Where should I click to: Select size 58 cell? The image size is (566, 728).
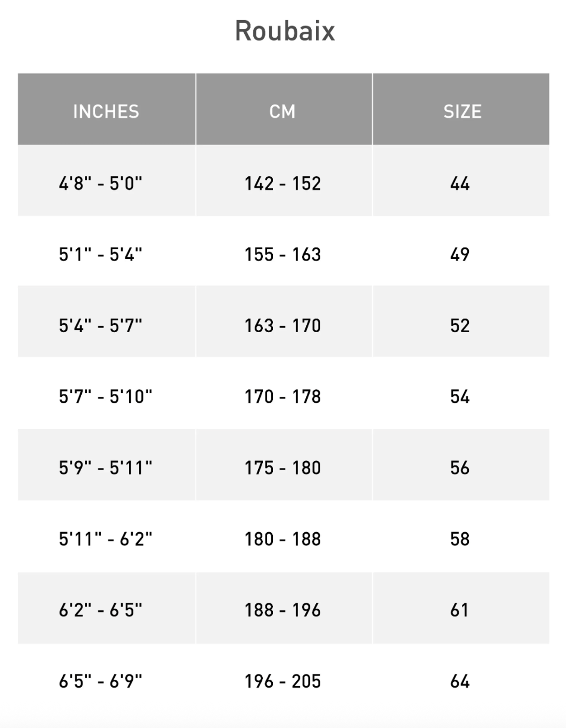pyautogui.click(x=460, y=539)
